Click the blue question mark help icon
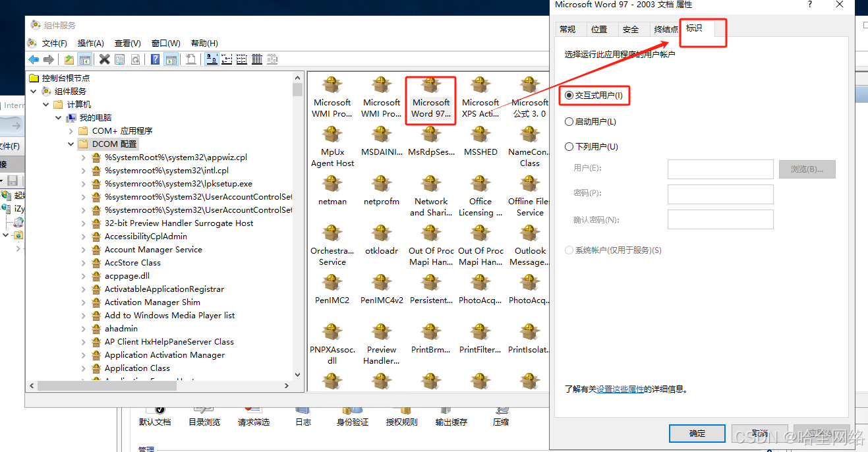The width and height of the screenshot is (868, 452). 156,60
